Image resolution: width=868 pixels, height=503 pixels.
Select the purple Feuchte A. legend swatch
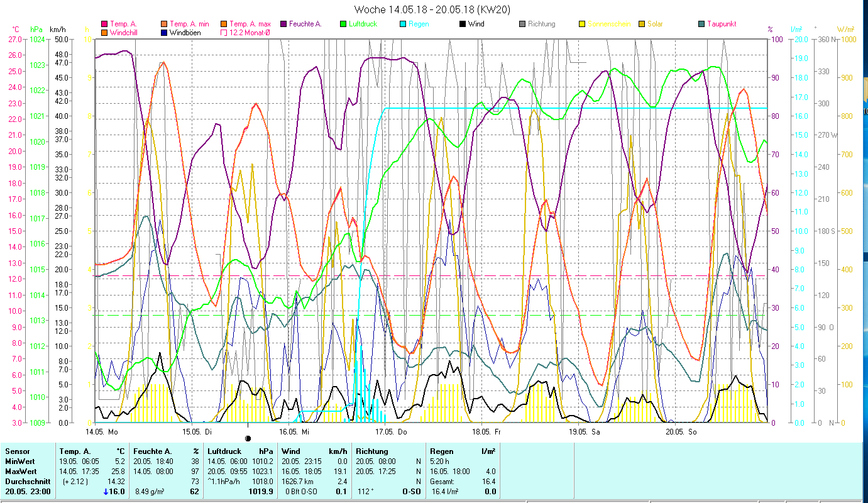[x=283, y=24]
